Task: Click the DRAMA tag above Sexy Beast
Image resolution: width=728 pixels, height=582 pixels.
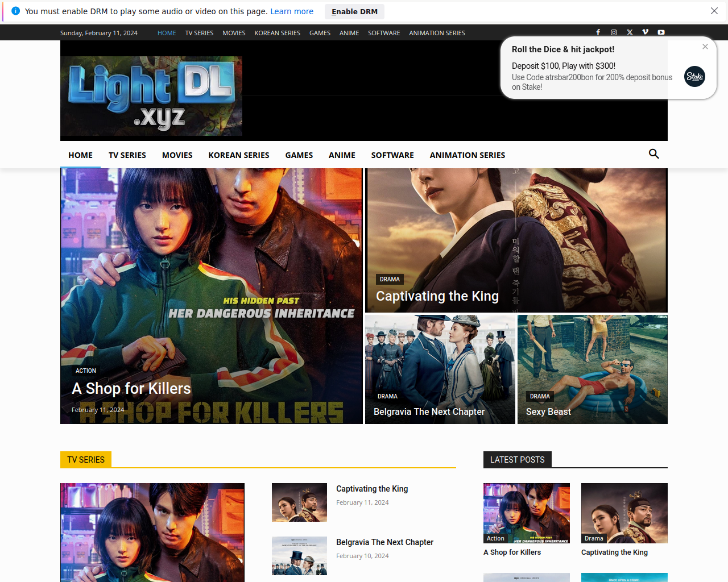Action: pos(540,396)
